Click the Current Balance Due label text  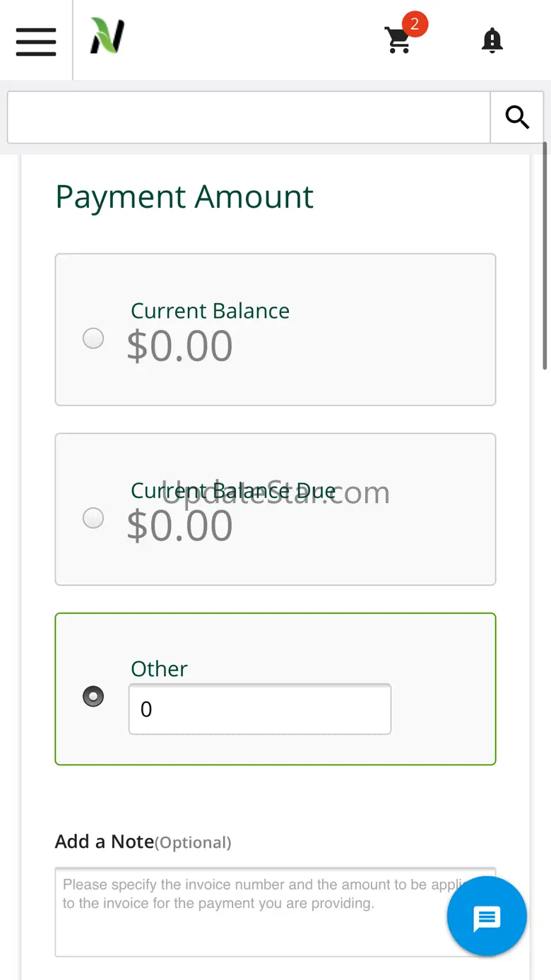[233, 490]
